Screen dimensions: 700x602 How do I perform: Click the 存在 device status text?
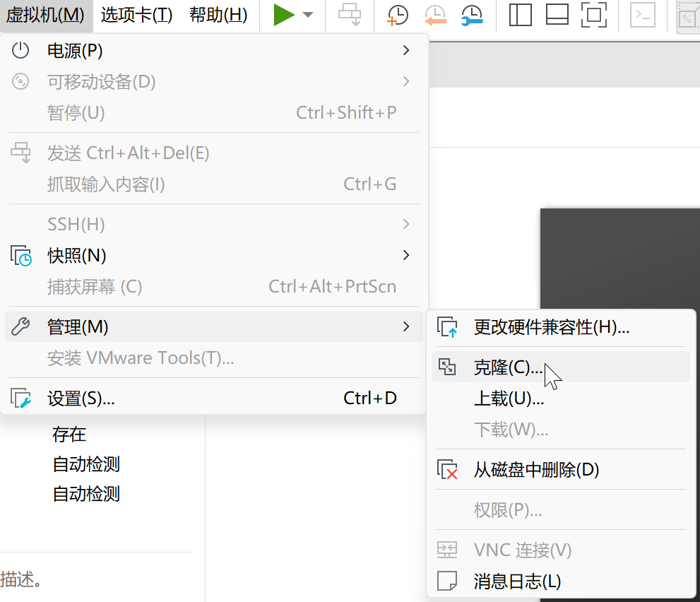pos(69,434)
